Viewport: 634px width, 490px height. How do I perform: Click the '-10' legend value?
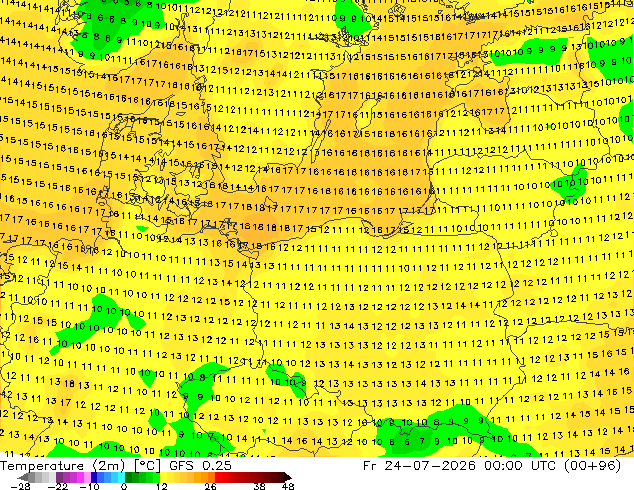[89, 486]
